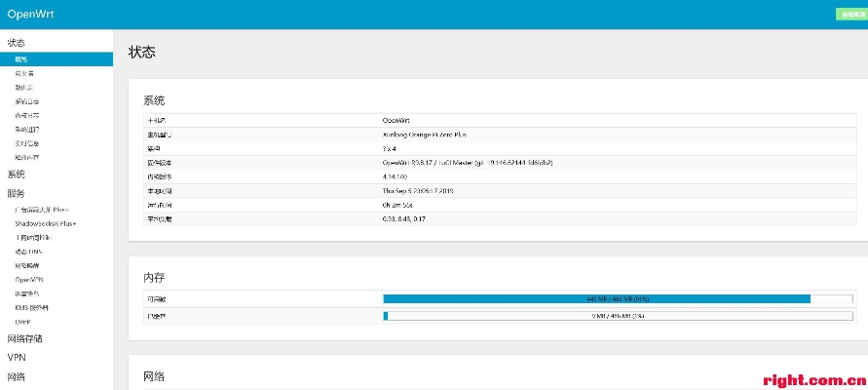Open the OpenVPN service page
The width and height of the screenshot is (868, 390).
[29, 279]
